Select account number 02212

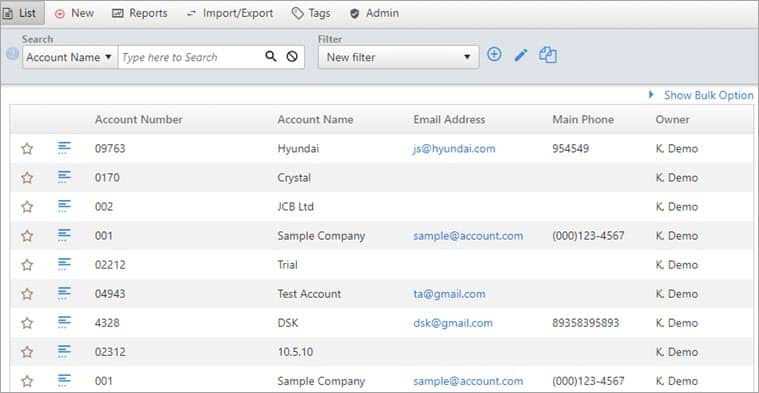[x=110, y=265]
